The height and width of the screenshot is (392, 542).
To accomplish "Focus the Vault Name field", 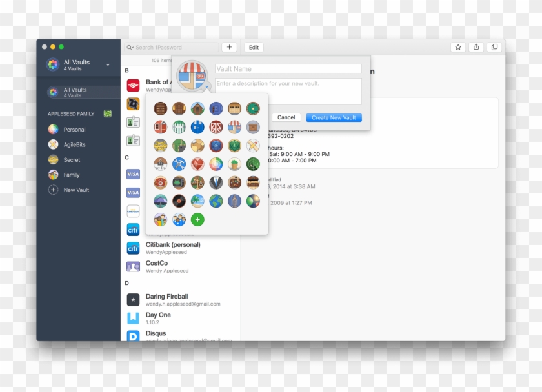I will coord(288,69).
